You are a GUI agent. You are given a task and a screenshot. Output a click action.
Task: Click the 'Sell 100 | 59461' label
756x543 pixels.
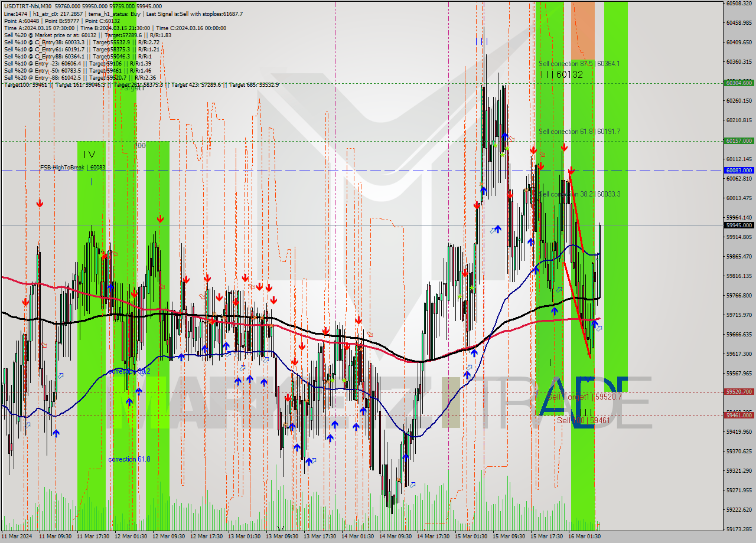click(584, 421)
